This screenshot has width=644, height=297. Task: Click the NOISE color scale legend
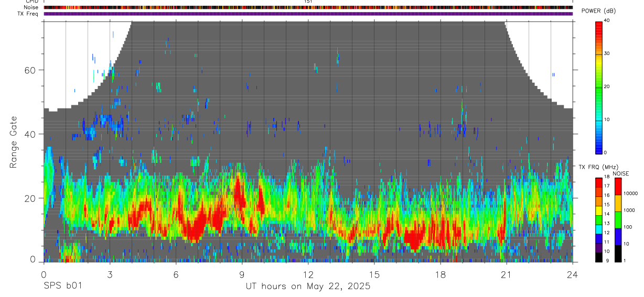pyautogui.click(x=617, y=220)
